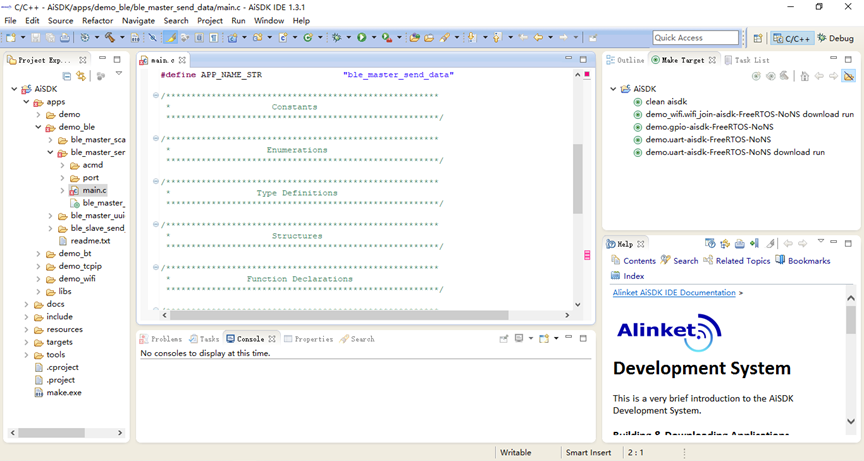Screen dimensions: 864x461
Task: Click the New Make Target icon
Action: coord(756,76)
